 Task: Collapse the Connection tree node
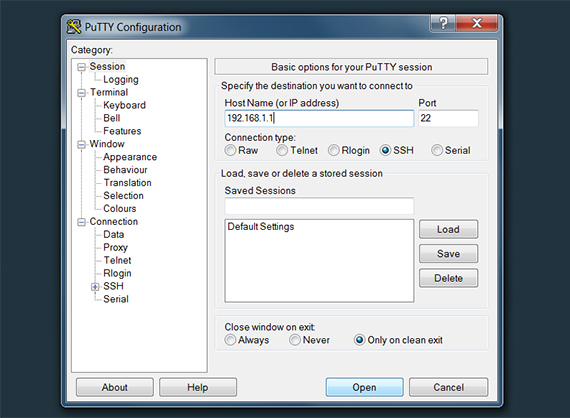[x=81, y=222]
